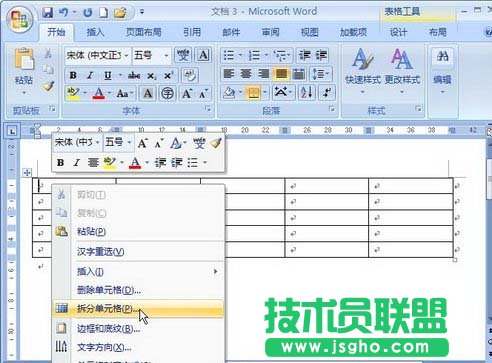Image resolution: width=492 pixels, height=363 pixels.
Task: Click sort A-Z icon in ribbon
Action: pyautogui.click(x=306, y=93)
